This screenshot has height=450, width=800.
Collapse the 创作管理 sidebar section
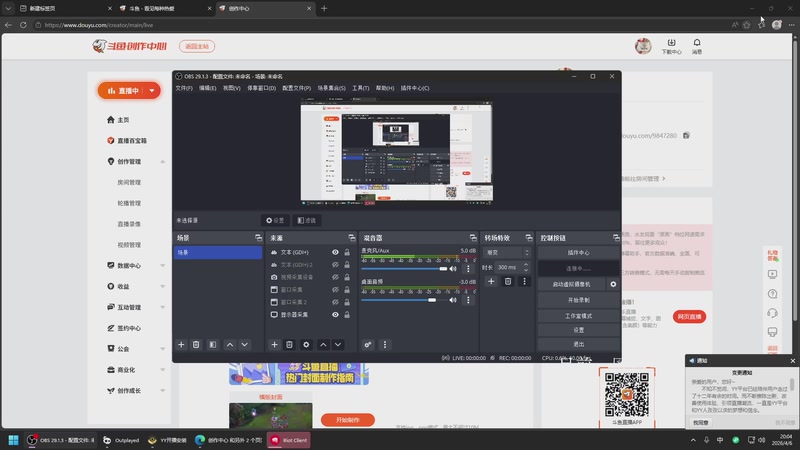tap(163, 161)
